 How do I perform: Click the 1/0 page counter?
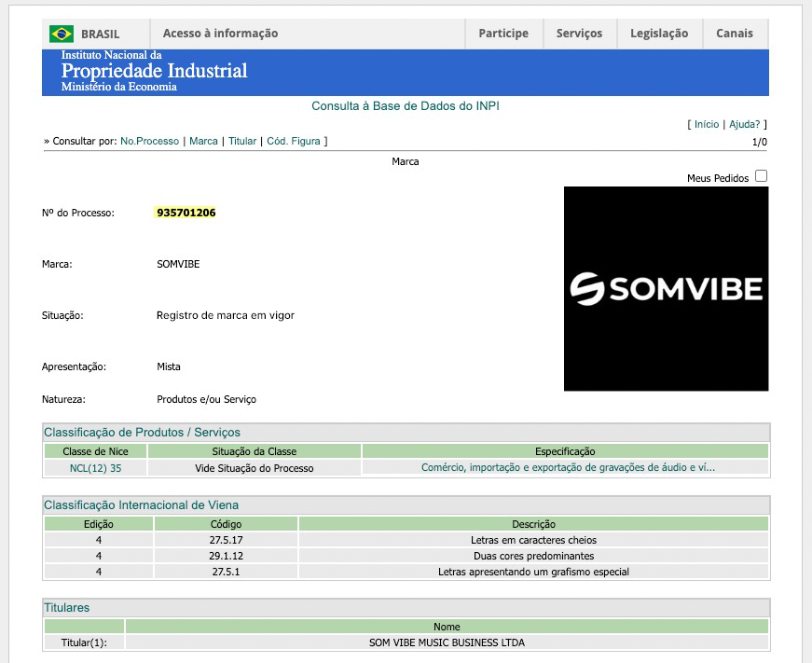760,142
